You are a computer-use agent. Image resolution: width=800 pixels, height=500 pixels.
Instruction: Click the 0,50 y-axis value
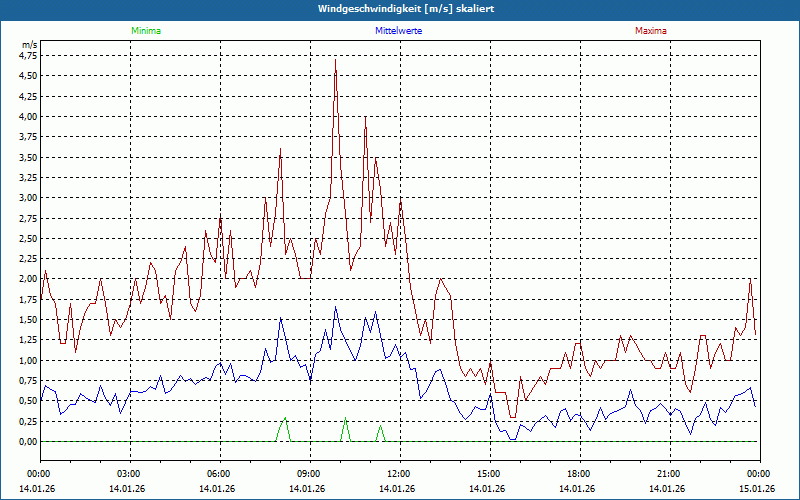(x=29, y=401)
